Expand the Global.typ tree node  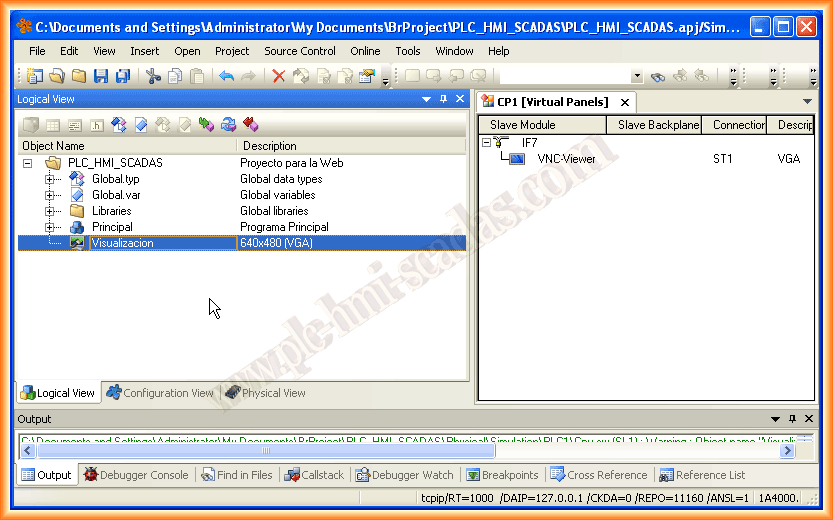point(49,179)
